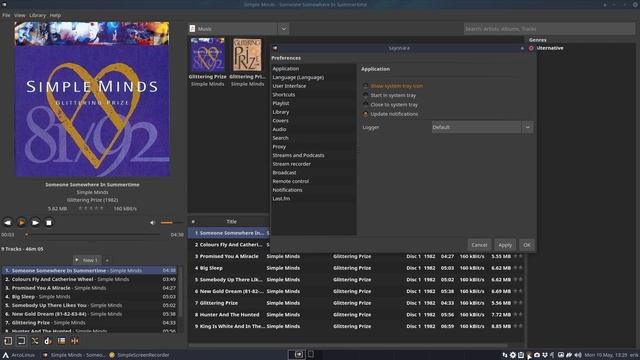Open the Music library dropdown arrow
Image resolution: width=640 pixels, height=360 pixels.
pyautogui.click(x=284, y=29)
